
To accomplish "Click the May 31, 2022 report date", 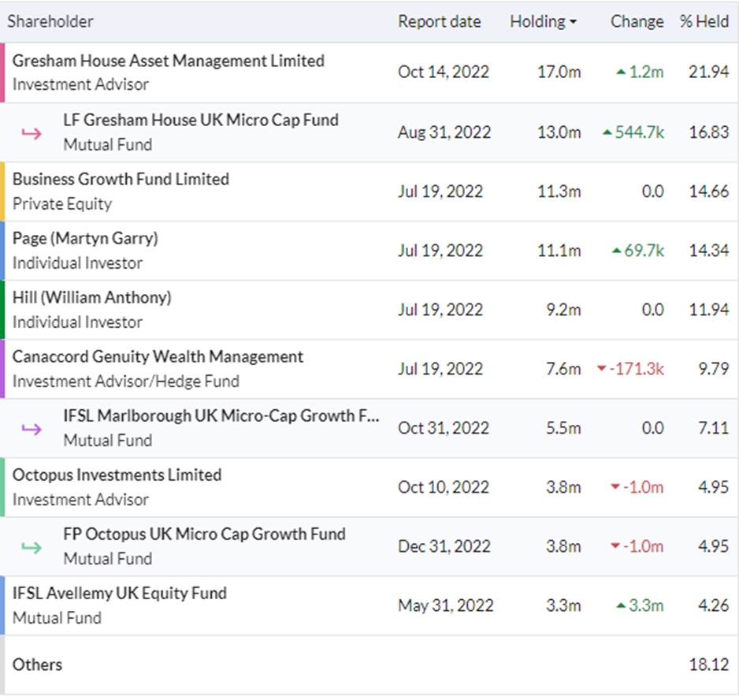I will pos(445,605).
